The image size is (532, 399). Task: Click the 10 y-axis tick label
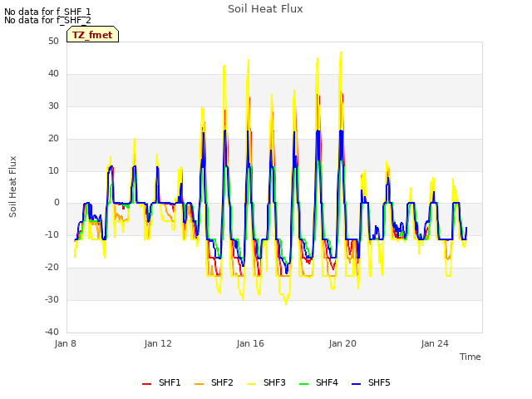[53, 170]
